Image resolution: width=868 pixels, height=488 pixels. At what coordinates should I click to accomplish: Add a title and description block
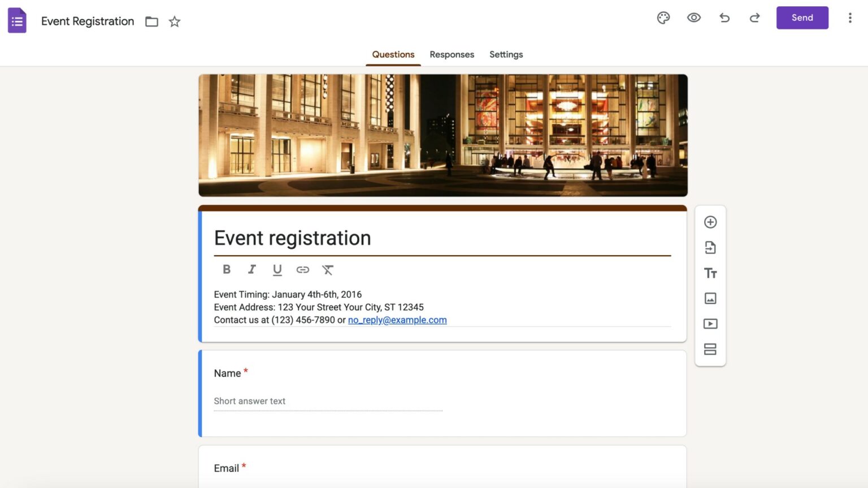pyautogui.click(x=710, y=273)
